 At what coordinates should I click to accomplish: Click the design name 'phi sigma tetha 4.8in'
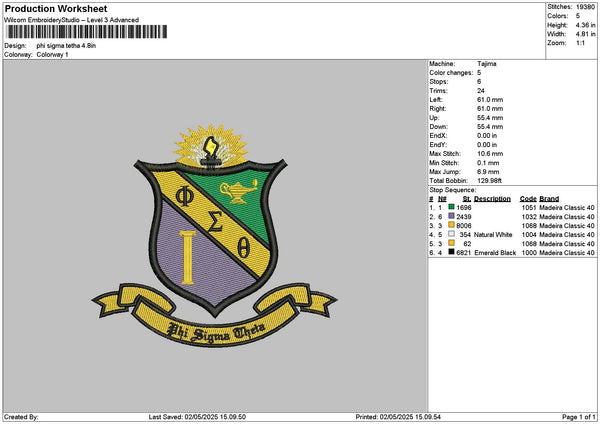tap(66, 46)
